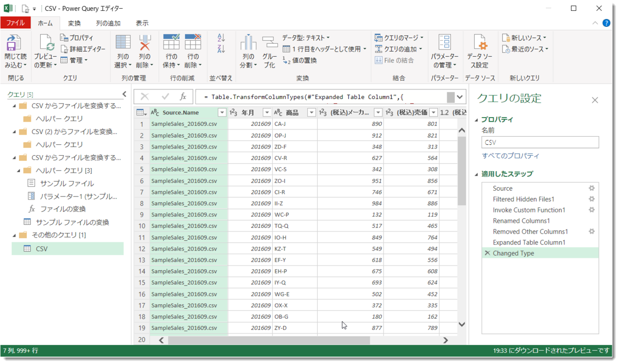Select the Expanded Table Column1 step
619x364 pixels.
(540, 242)
